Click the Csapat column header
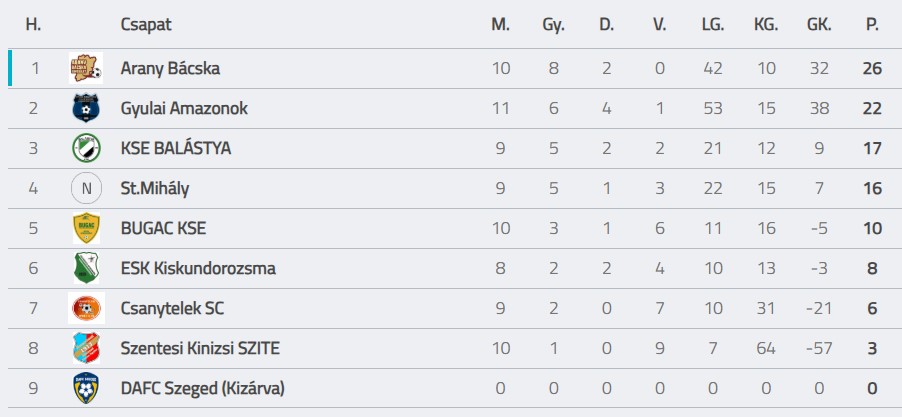This screenshot has width=902, height=417. click(144, 25)
